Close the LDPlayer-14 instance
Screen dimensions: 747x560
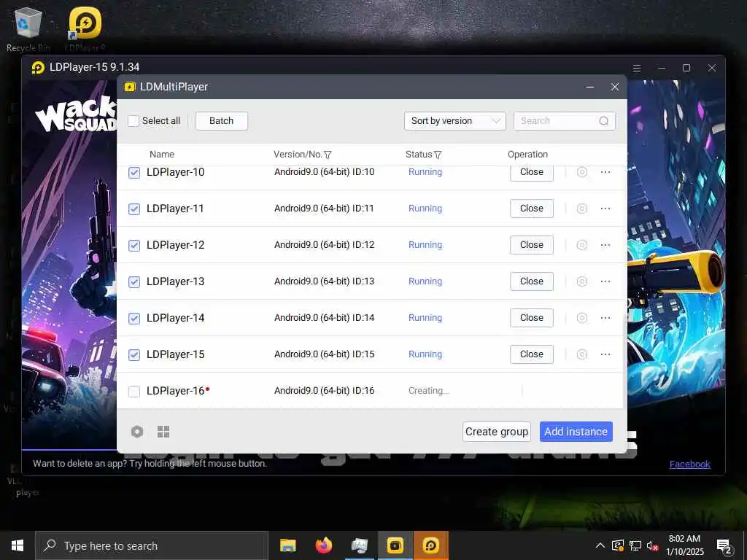532,318
